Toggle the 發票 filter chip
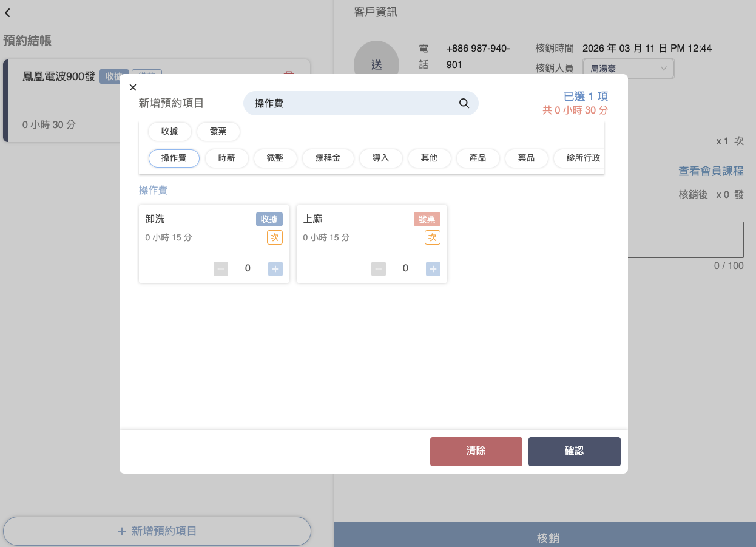The image size is (756, 547). pos(218,132)
